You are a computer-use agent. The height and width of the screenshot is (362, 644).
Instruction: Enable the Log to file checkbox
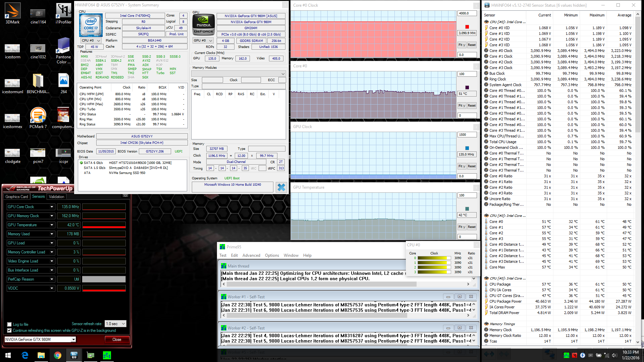point(9,324)
